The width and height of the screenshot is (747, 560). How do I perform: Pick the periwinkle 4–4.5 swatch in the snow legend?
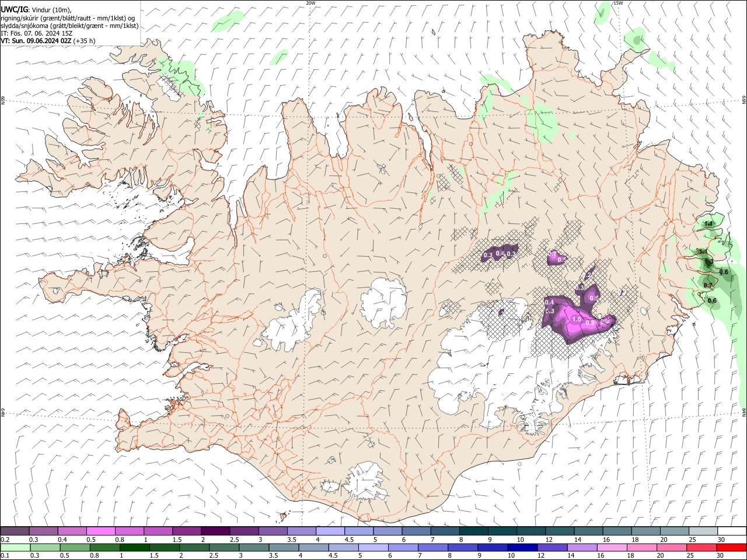(x=330, y=531)
